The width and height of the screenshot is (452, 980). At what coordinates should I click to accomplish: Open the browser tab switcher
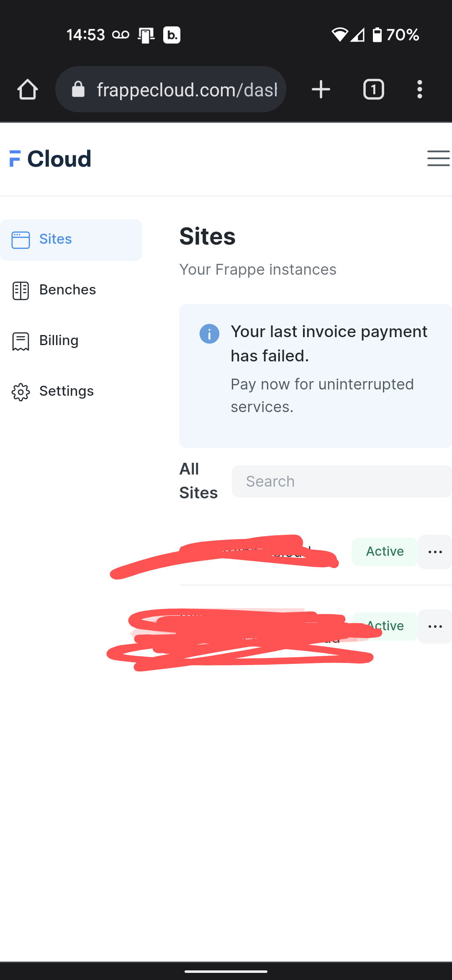(373, 89)
